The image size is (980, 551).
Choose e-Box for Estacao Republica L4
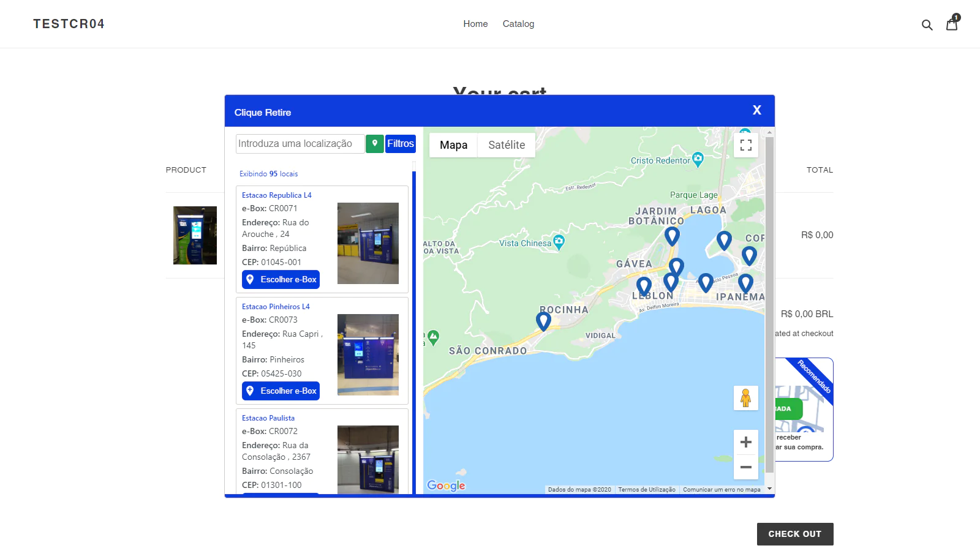point(281,279)
